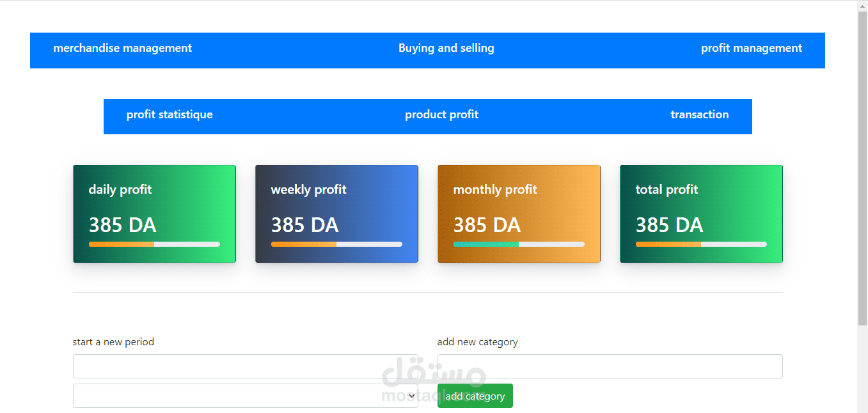
Task: Click the 385 DA value on daily profit
Action: pos(122,225)
